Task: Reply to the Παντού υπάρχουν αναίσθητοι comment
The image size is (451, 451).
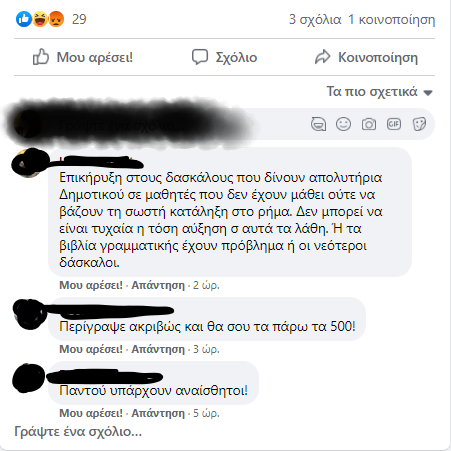Action: (x=158, y=413)
